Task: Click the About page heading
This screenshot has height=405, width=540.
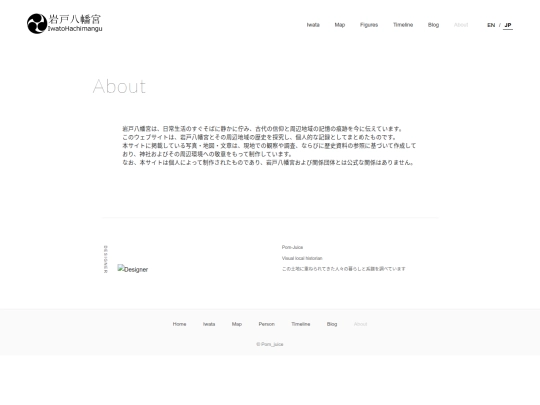Action: click(x=119, y=86)
